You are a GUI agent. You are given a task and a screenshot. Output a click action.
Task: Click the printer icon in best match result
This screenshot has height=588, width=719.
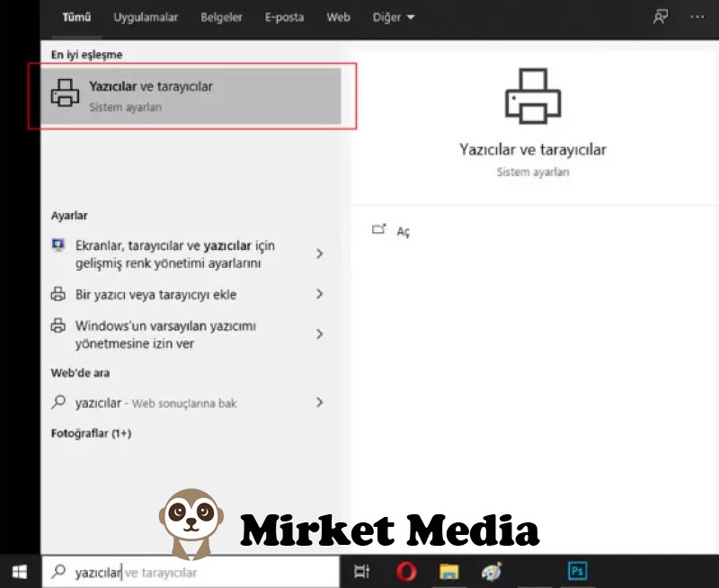(65, 93)
